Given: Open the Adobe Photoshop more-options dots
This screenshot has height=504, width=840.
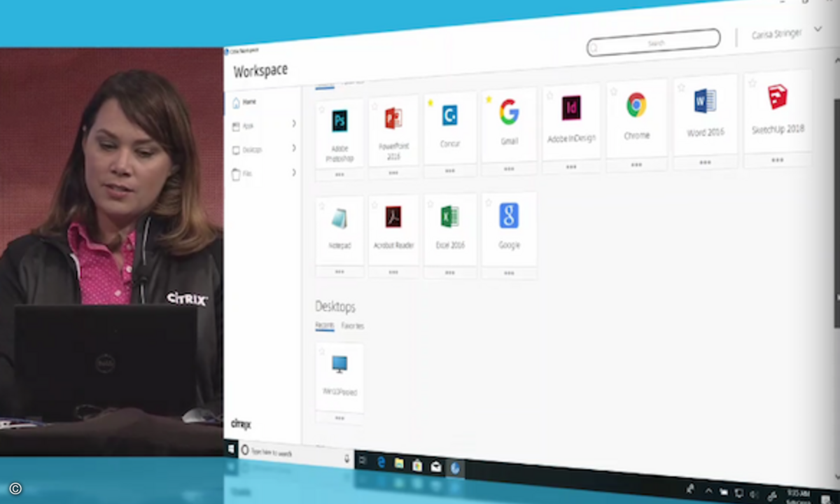Looking at the screenshot, I should point(339,174).
